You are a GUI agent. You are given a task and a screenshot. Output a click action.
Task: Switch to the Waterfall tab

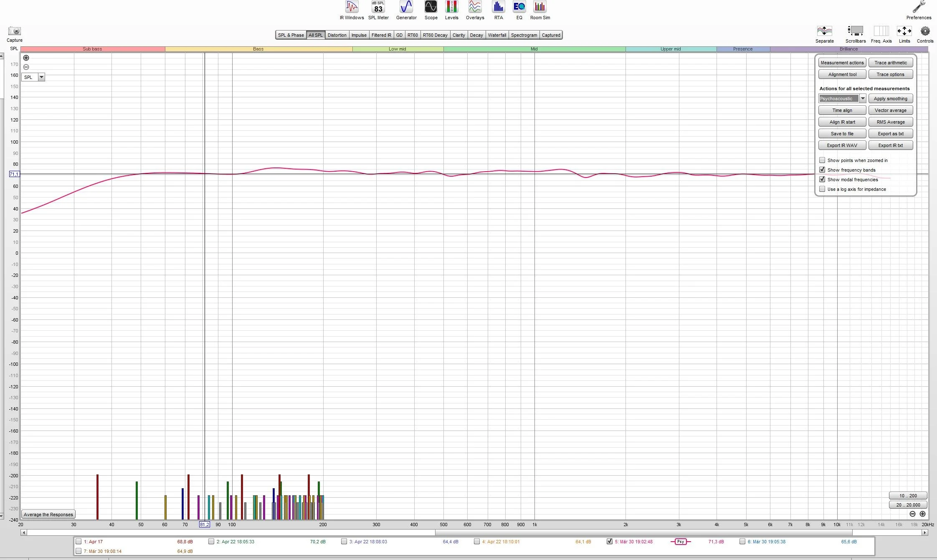[497, 35]
